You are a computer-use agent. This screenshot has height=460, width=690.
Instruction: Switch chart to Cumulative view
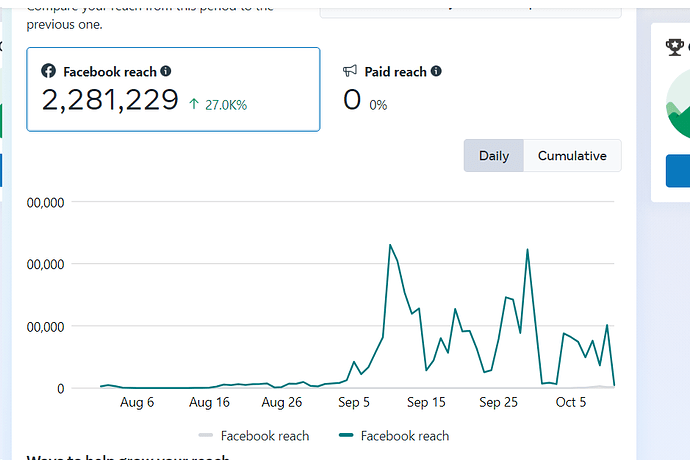click(572, 156)
